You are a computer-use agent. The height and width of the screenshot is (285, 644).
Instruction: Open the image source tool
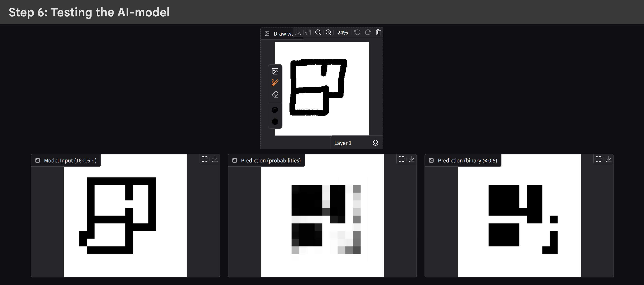(x=275, y=71)
